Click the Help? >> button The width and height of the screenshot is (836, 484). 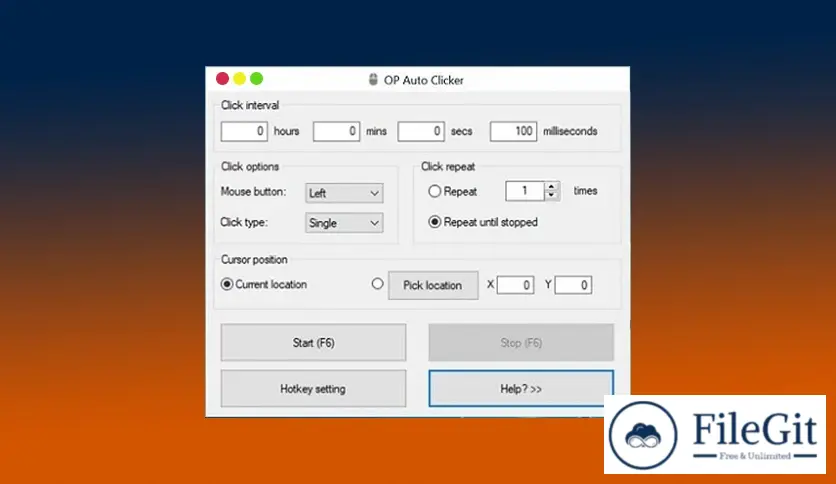520,388
